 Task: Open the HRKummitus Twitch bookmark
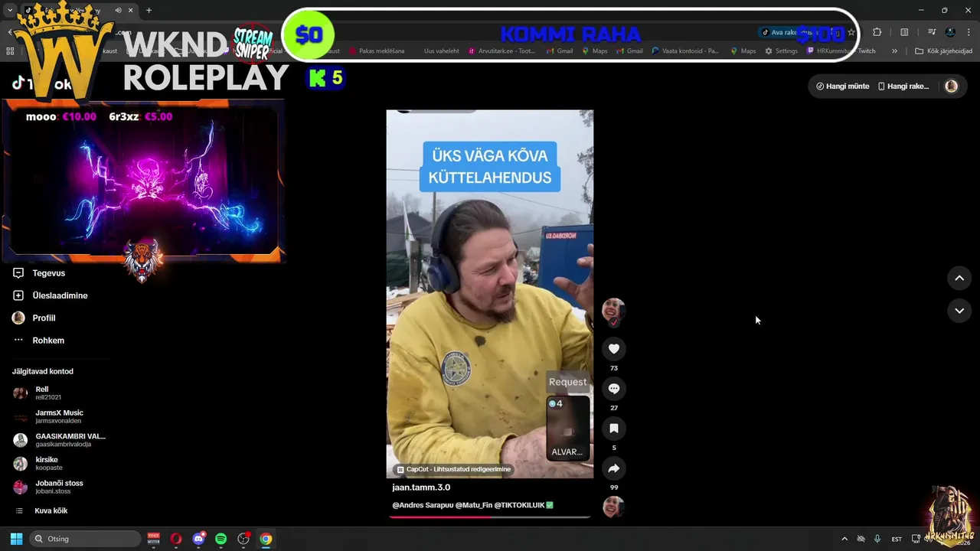click(x=841, y=51)
